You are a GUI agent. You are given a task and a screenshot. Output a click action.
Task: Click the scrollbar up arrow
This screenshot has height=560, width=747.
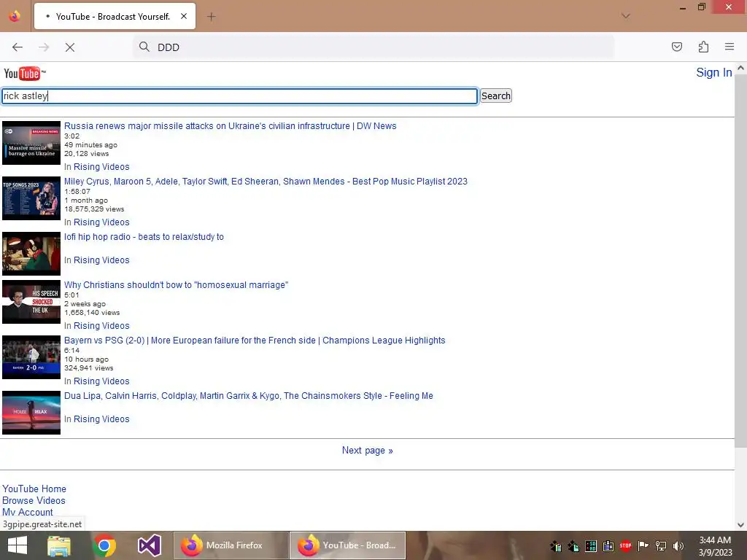(740, 68)
